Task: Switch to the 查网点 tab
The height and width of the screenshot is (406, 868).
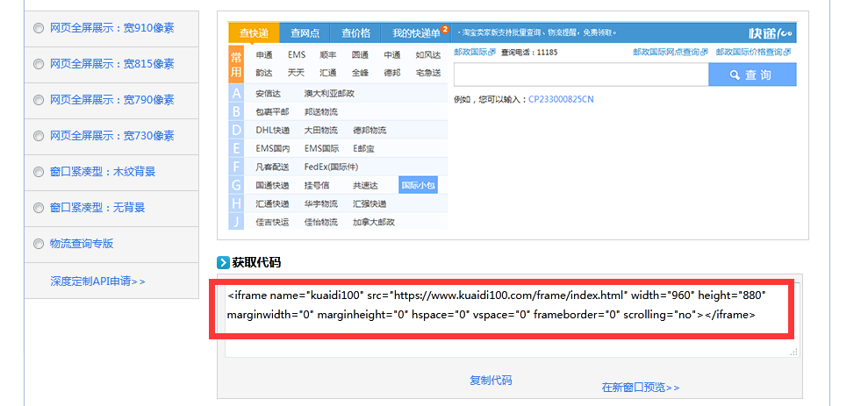Action: 305,33
